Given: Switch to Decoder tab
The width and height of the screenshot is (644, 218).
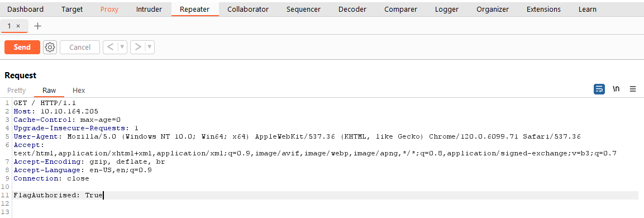Looking at the screenshot, I should (352, 9).
